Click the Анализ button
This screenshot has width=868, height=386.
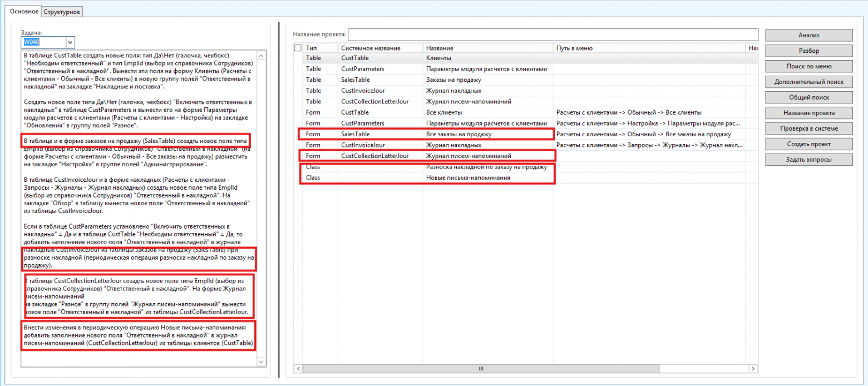[809, 35]
